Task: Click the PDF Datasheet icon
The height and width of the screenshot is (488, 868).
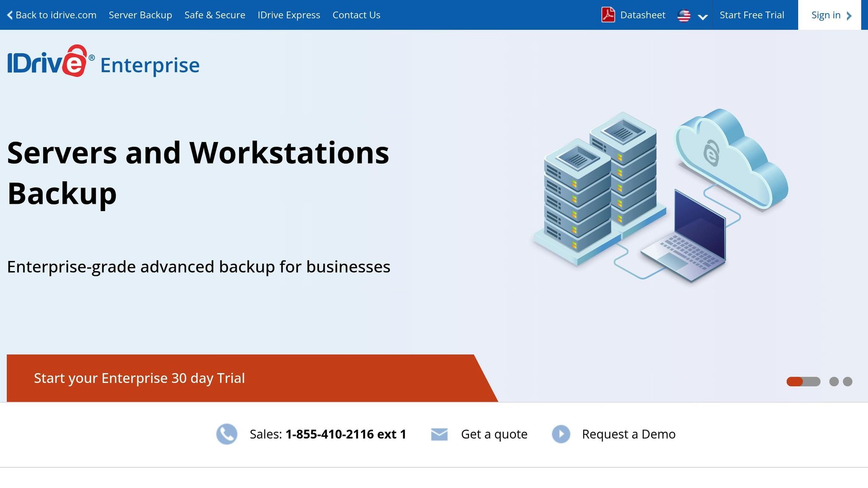Action: pos(608,15)
